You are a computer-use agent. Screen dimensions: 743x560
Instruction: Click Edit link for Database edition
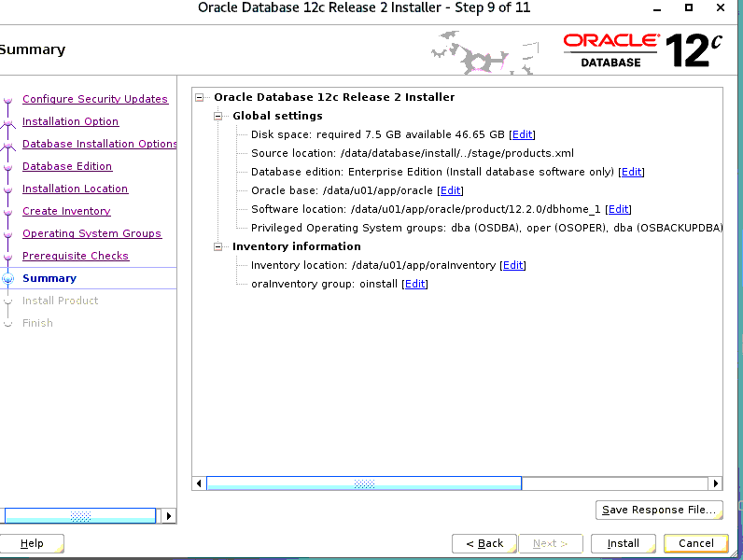coord(631,172)
